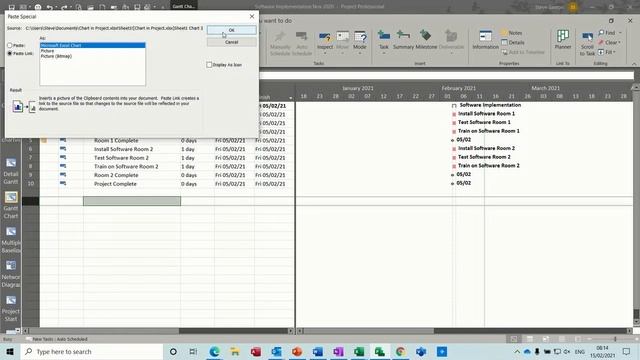Open task Notes
This screenshot has height=360, width=640.
point(511,33)
